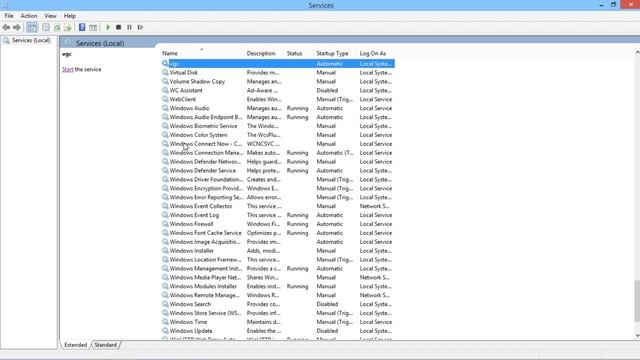The width and height of the screenshot is (640, 360).
Task: Select the Windows Modules Installer service
Action: pyautogui.click(x=278, y=286)
